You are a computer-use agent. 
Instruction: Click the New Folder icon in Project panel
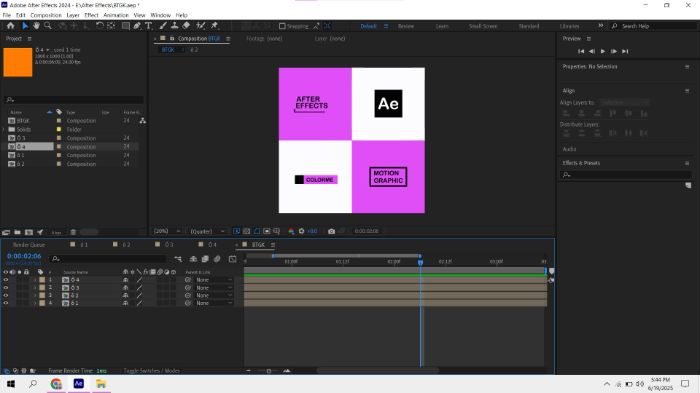[17, 232]
